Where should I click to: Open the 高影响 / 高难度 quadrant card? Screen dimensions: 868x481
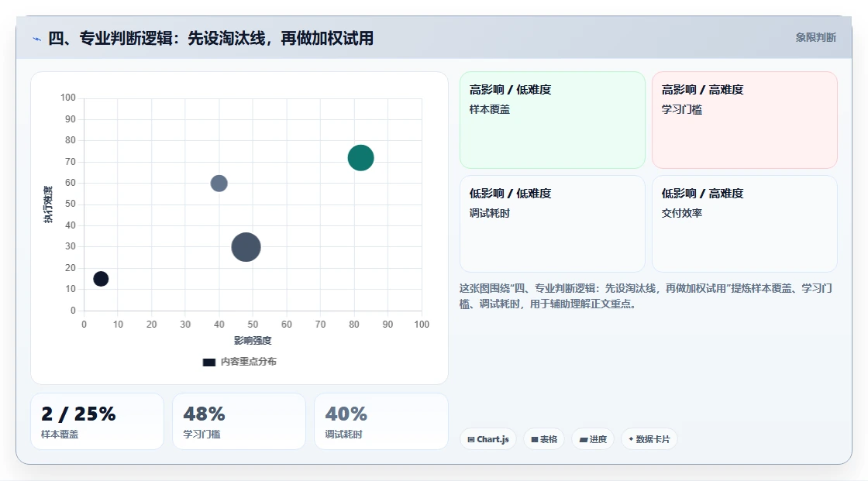(x=745, y=119)
